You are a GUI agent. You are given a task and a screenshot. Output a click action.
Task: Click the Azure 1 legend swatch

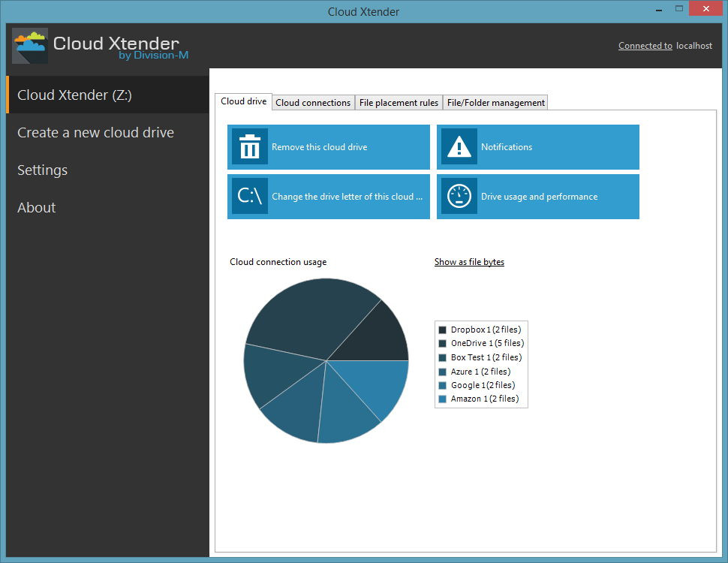[x=442, y=372]
